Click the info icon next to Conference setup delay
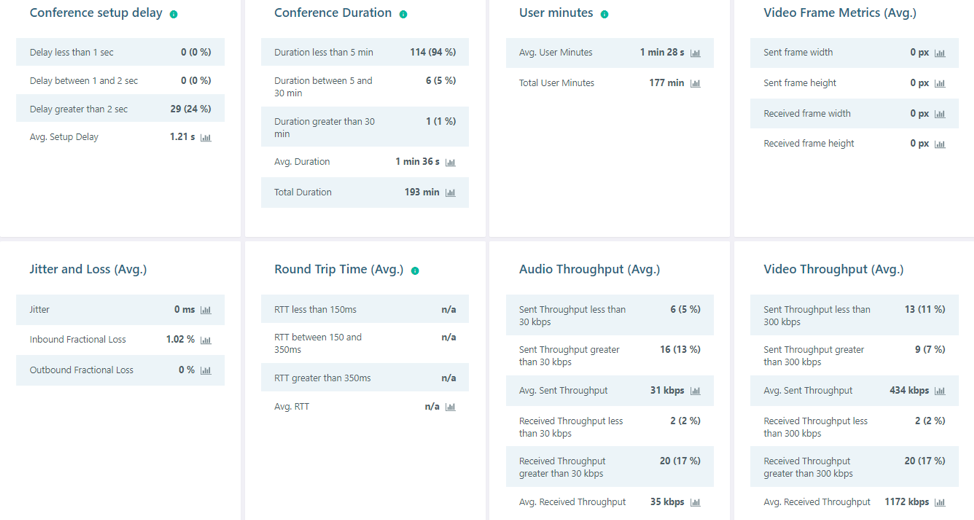This screenshot has width=974, height=520. (173, 14)
